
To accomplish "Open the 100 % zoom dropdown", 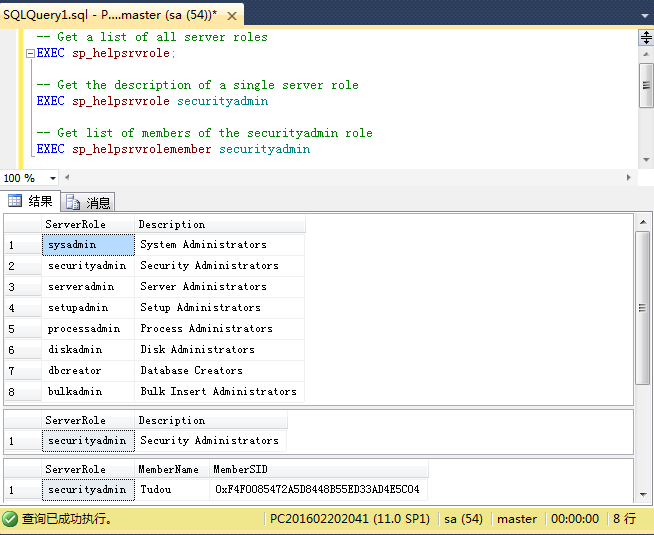I will tap(53, 178).
